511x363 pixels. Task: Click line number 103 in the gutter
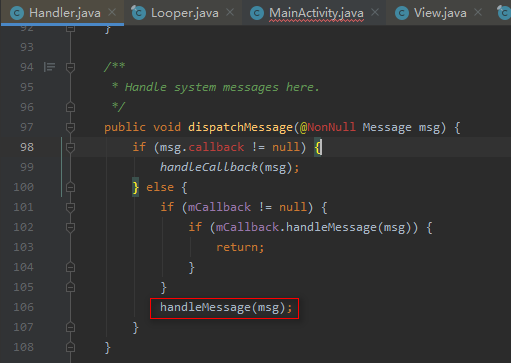(x=24, y=247)
